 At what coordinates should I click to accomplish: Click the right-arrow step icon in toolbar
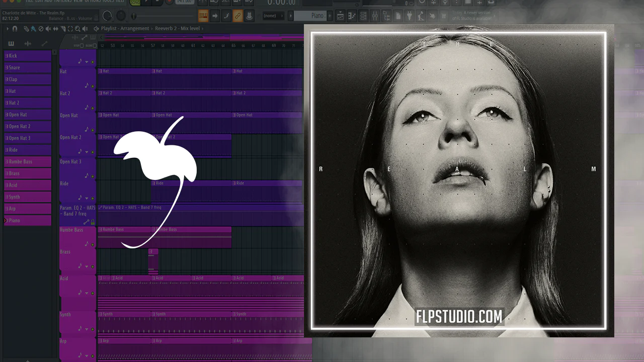(x=215, y=16)
